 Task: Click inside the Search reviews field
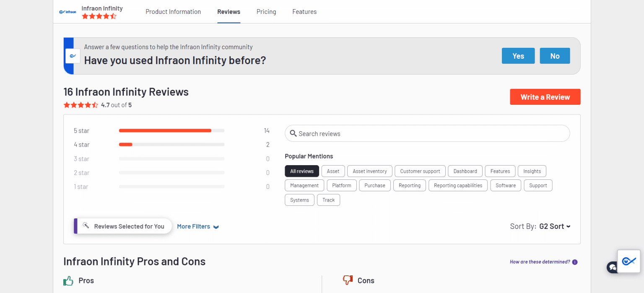tap(427, 133)
